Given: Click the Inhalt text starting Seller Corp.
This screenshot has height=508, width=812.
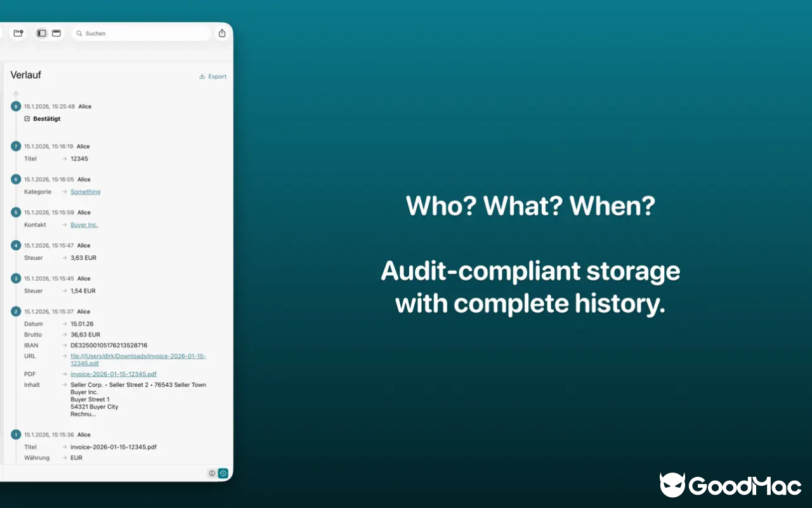Looking at the screenshot, I should point(138,399).
